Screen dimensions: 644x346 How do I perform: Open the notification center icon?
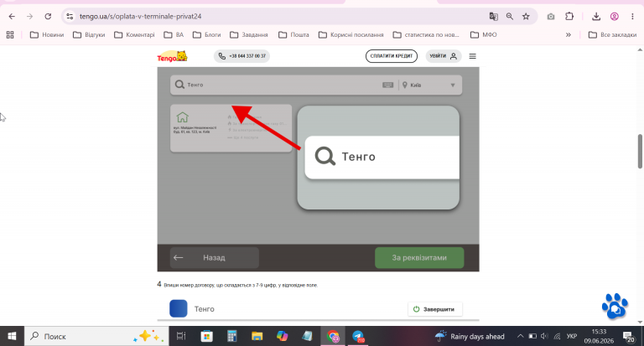(628, 336)
